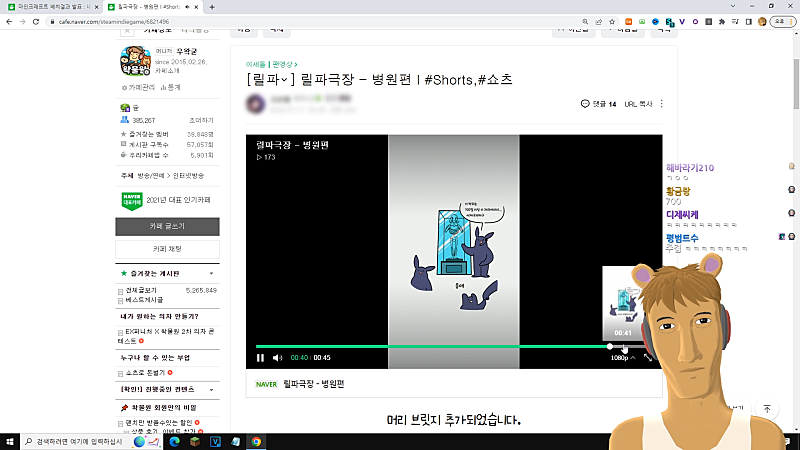Screen dimensions: 800x450
Task: Open the Minecraft block icon in taskbar
Action: 195,442
